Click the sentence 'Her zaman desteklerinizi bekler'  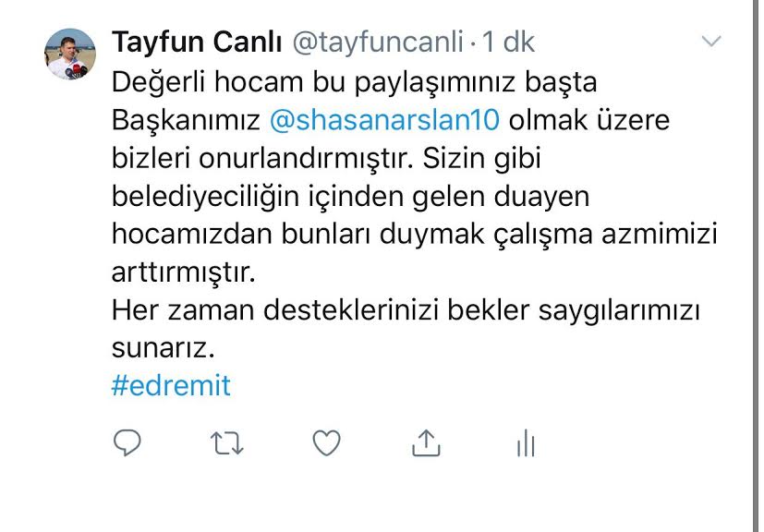point(321,309)
